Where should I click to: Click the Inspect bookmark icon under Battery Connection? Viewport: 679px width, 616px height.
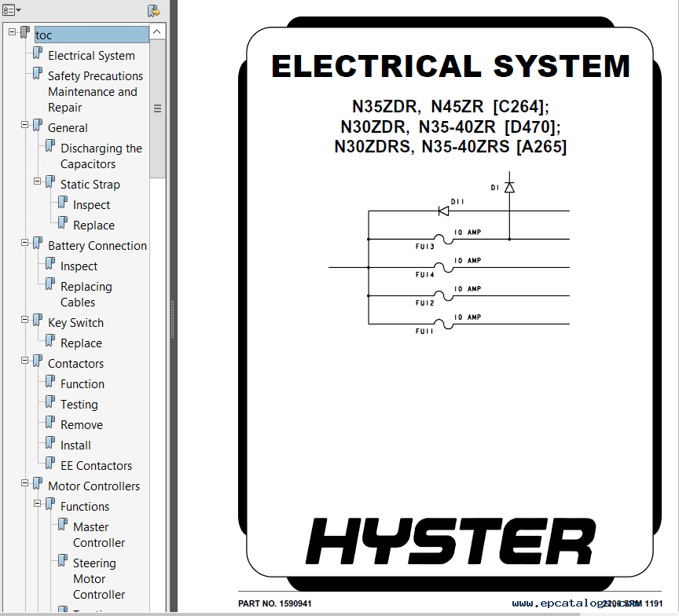pos(50,264)
